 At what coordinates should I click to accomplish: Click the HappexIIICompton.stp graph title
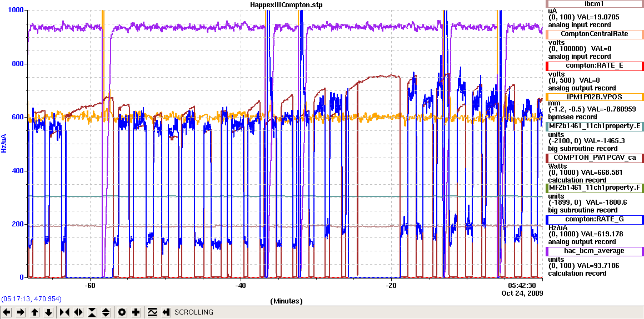[286, 4]
